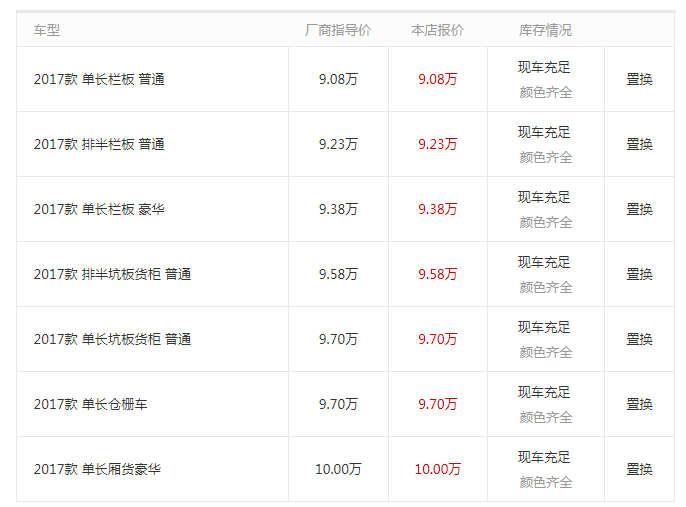Open the 2017款 排半坑板货柜 普通 model link
The image size is (686, 507).
tap(112, 274)
